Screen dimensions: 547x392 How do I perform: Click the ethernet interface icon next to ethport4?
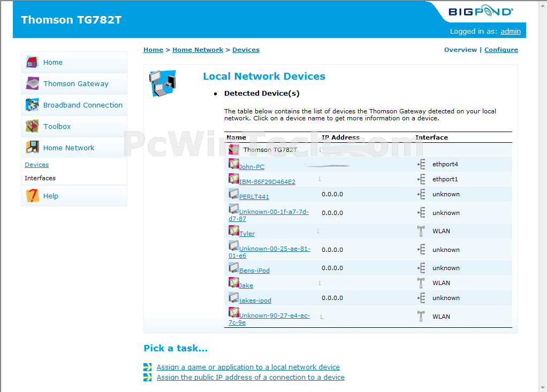tap(421, 164)
